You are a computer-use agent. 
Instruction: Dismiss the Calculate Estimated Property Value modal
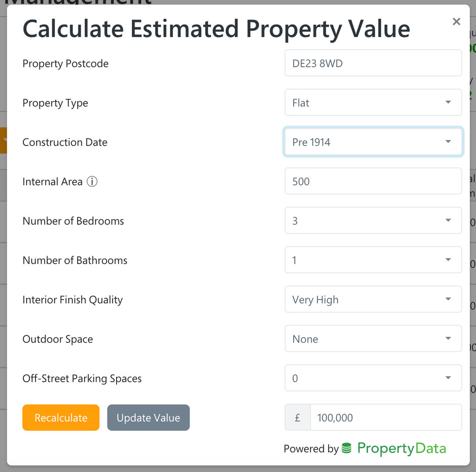[x=456, y=21]
